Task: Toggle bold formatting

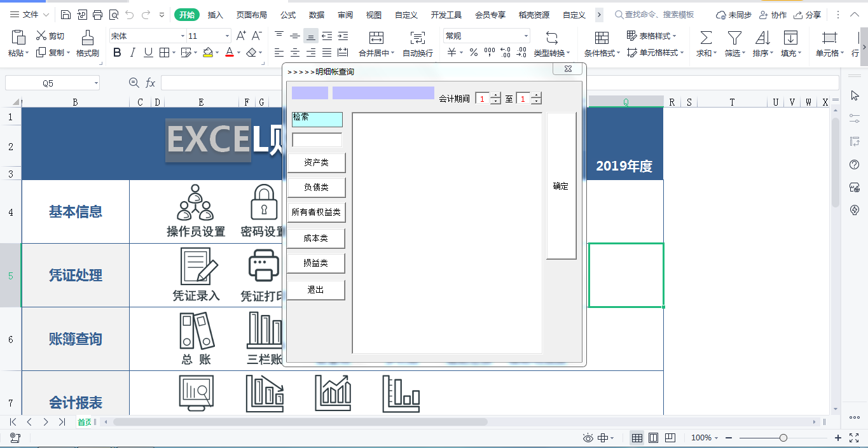Action: [116, 53]
